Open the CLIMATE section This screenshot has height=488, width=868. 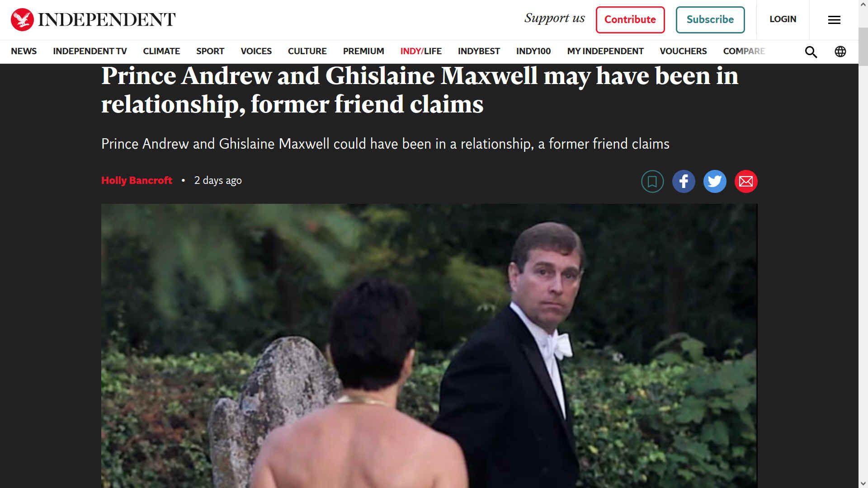(x=161, y=52)
